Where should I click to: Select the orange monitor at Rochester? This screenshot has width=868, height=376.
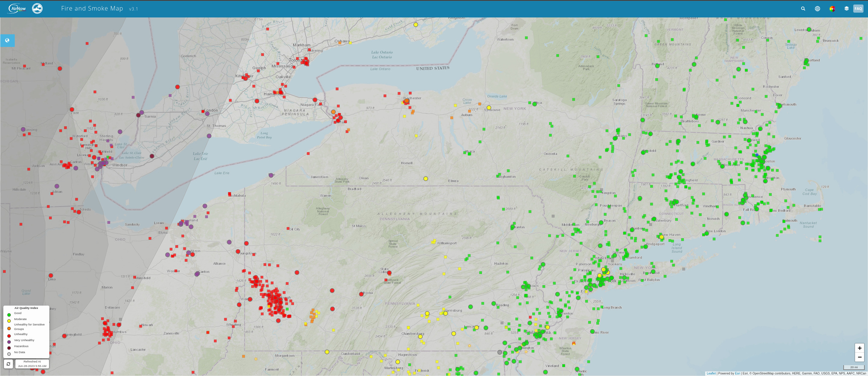(x=407, y=101)
